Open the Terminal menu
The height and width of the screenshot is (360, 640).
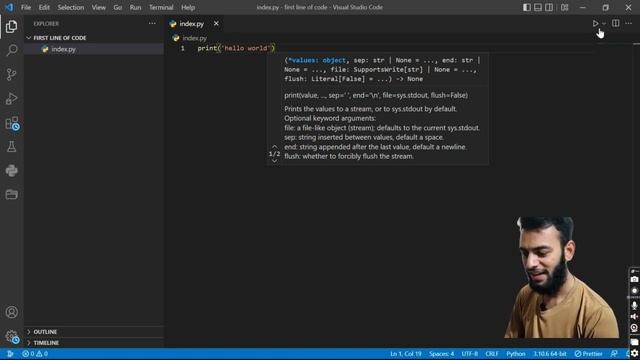(x=161, y=7)
